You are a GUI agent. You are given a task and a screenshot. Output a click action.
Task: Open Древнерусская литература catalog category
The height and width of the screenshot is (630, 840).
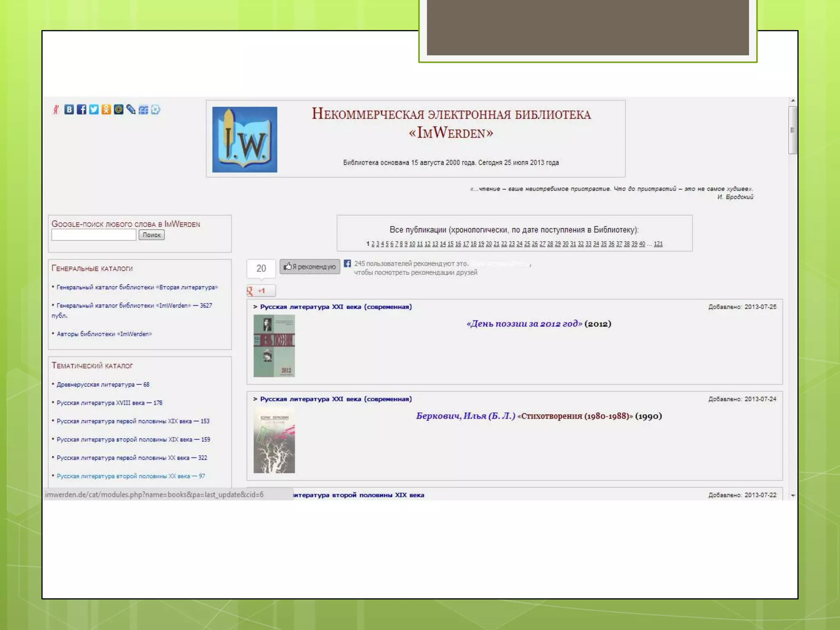coord(96,385)
